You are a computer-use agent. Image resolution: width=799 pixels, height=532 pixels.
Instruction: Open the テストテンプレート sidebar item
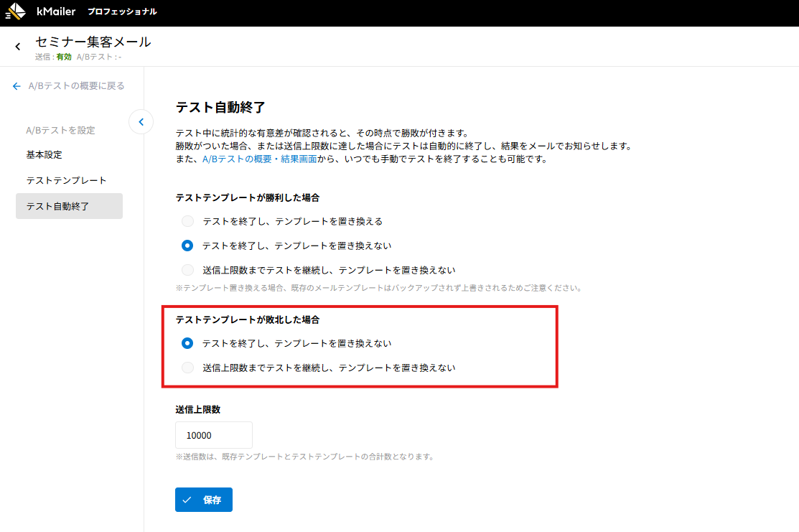pyautogui.click(x=66, y=180)
